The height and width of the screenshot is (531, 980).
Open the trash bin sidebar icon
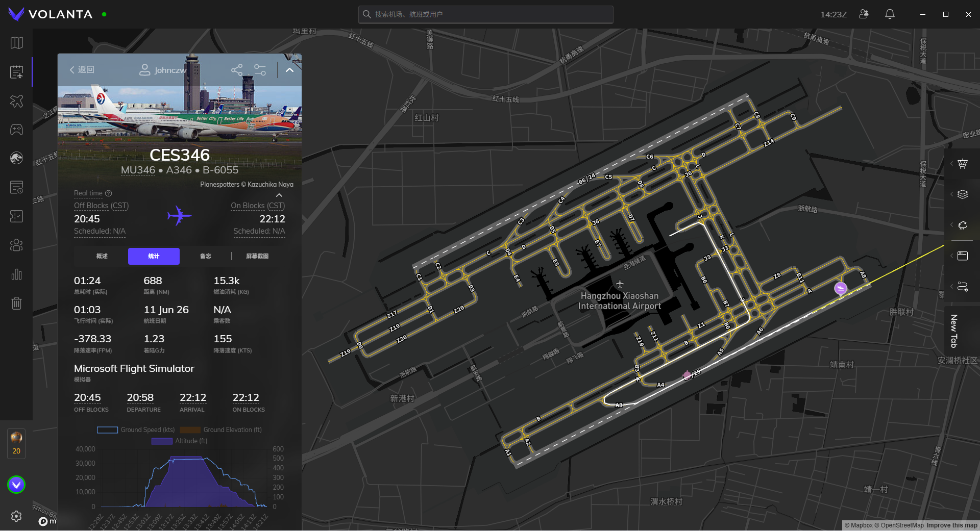click(x=16, y=304)
